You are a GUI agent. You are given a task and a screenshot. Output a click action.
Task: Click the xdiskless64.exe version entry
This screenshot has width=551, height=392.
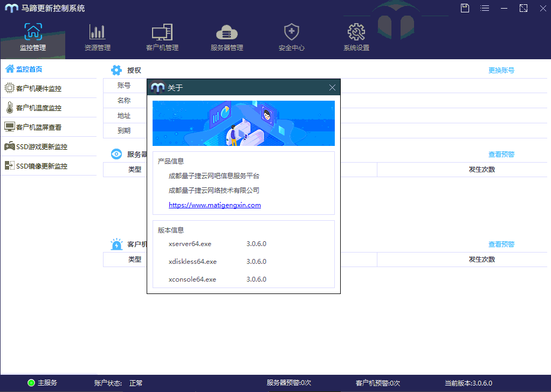pos(217,262)
